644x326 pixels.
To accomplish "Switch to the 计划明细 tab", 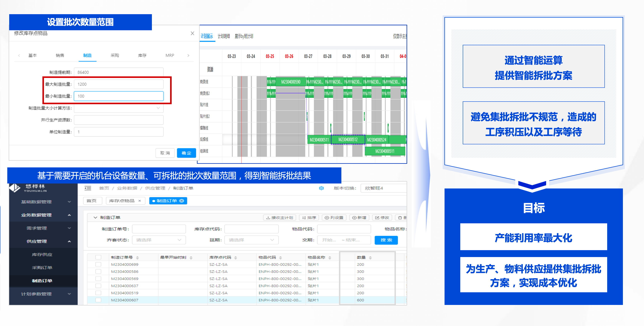I will [x=223, y=36].
